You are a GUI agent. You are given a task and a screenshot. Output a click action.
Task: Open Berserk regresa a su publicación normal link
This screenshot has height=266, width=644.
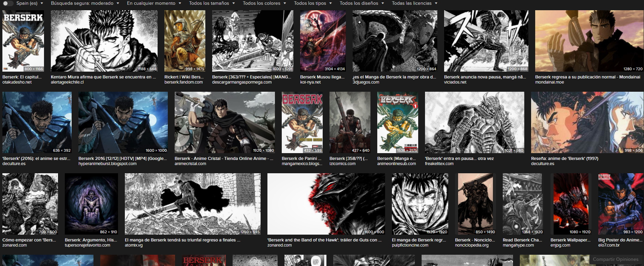587,77
